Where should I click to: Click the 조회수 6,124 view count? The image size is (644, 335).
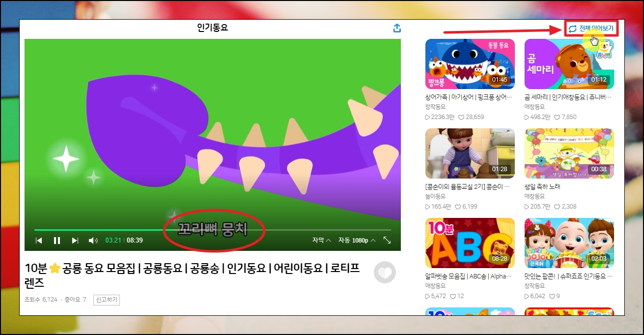coord(41,300)
